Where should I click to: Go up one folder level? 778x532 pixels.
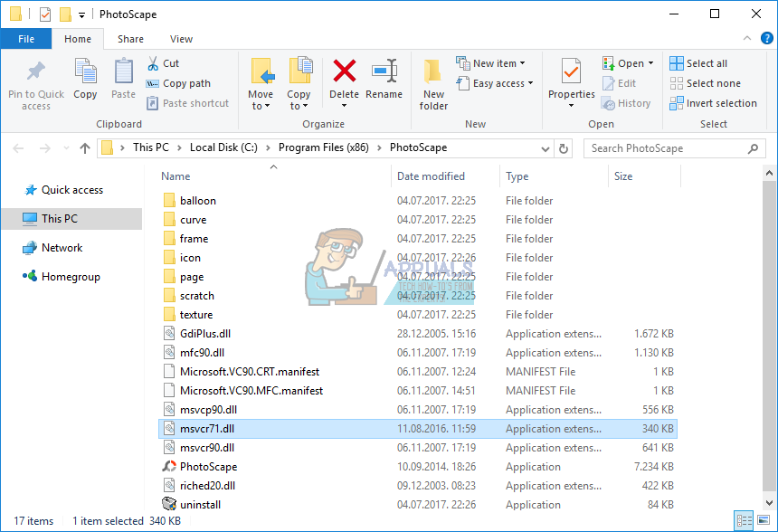pyautogui.click(x=85, y=147)
